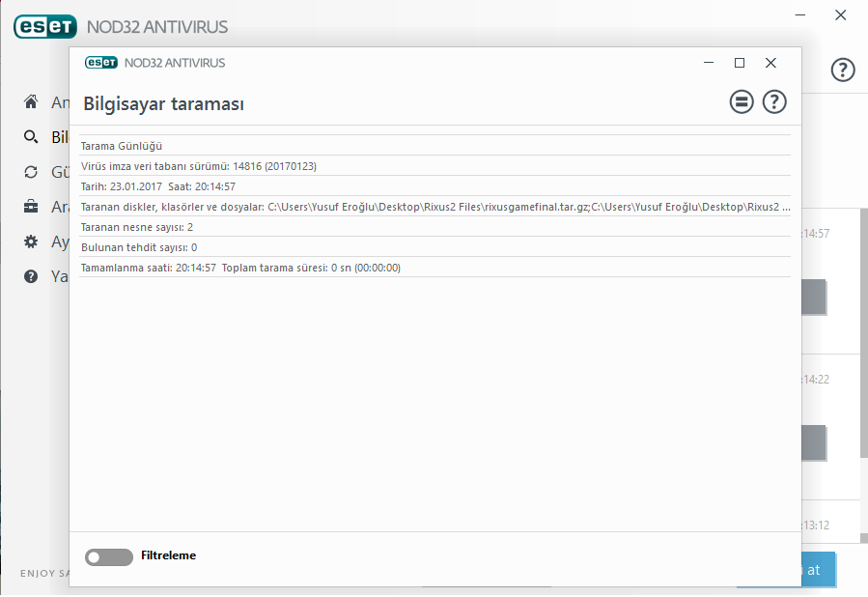Toggle the Filtreleme switch
Viewport: 868px width, 597px height.
coord(109,557)
